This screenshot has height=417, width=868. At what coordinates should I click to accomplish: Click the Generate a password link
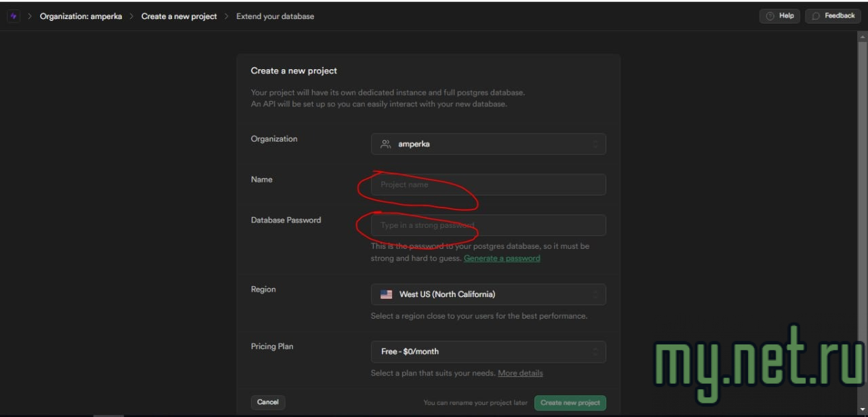pos(502,258)
